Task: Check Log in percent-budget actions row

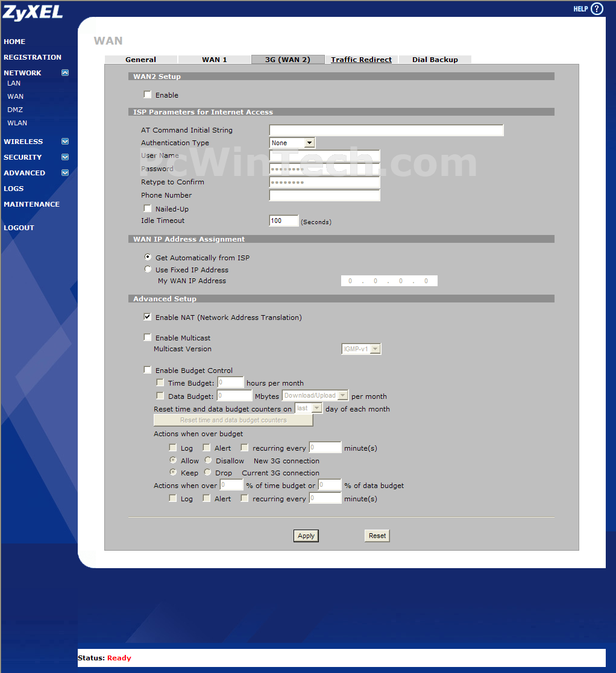Action: 172,498
